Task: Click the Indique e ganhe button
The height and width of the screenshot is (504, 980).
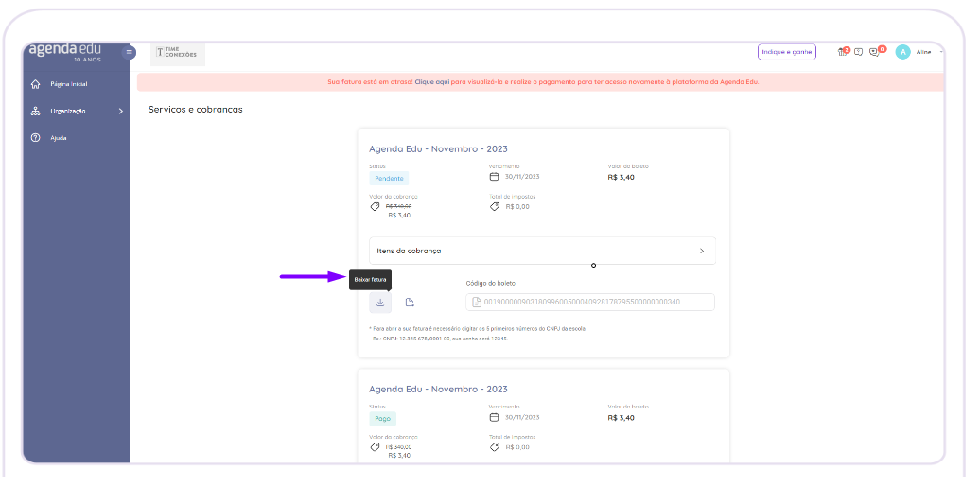Action: tap(787, 52)
